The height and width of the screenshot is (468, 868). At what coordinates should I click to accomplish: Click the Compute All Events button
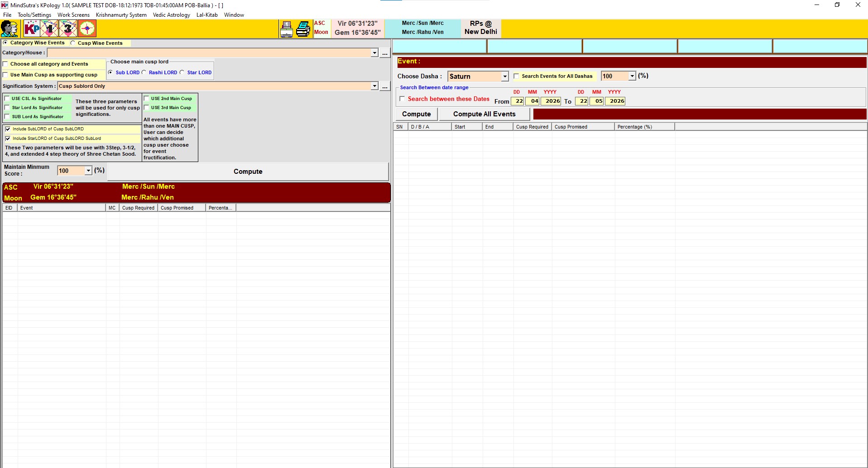tap(484, 114)
